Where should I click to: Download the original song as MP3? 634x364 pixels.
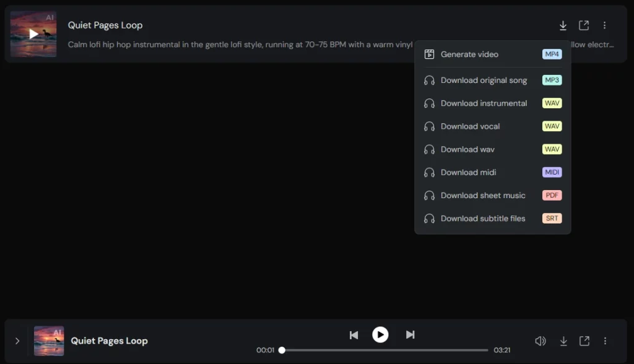pos(483,80)
